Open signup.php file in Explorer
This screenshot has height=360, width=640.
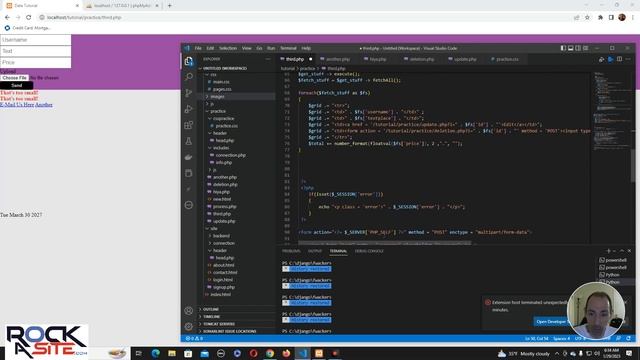pyautogui.click(x=224, y=287)
